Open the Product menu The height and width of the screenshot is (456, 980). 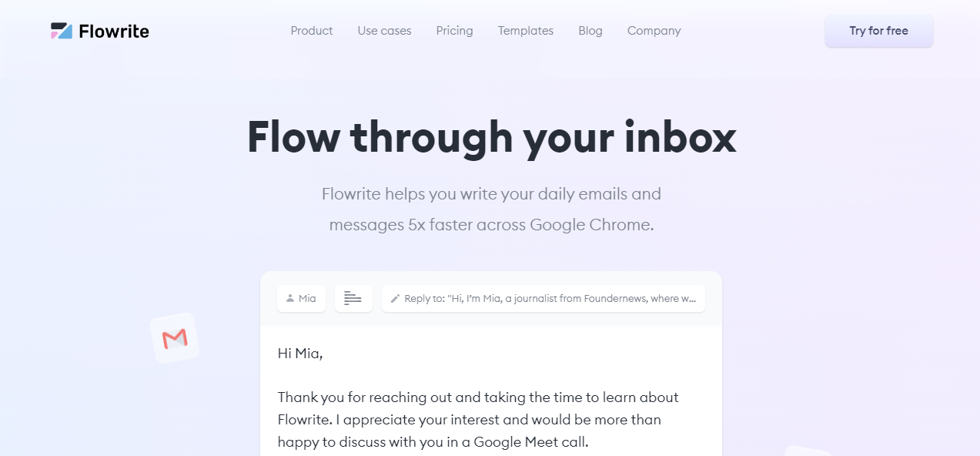(312, 31)
